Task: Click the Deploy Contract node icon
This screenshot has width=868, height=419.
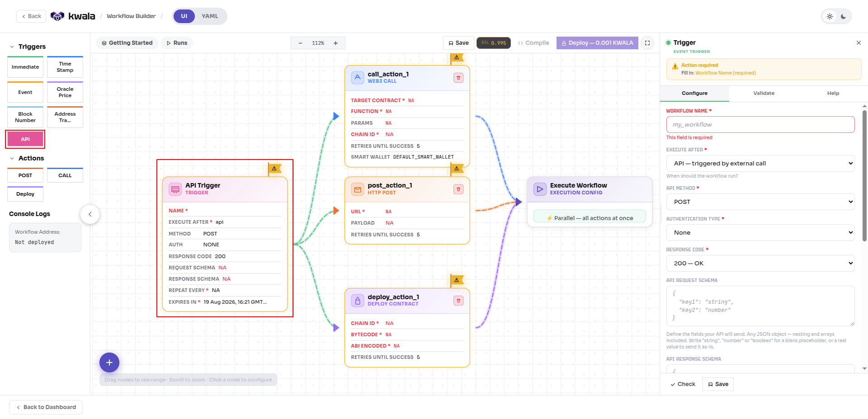Action: pos(358,301)
